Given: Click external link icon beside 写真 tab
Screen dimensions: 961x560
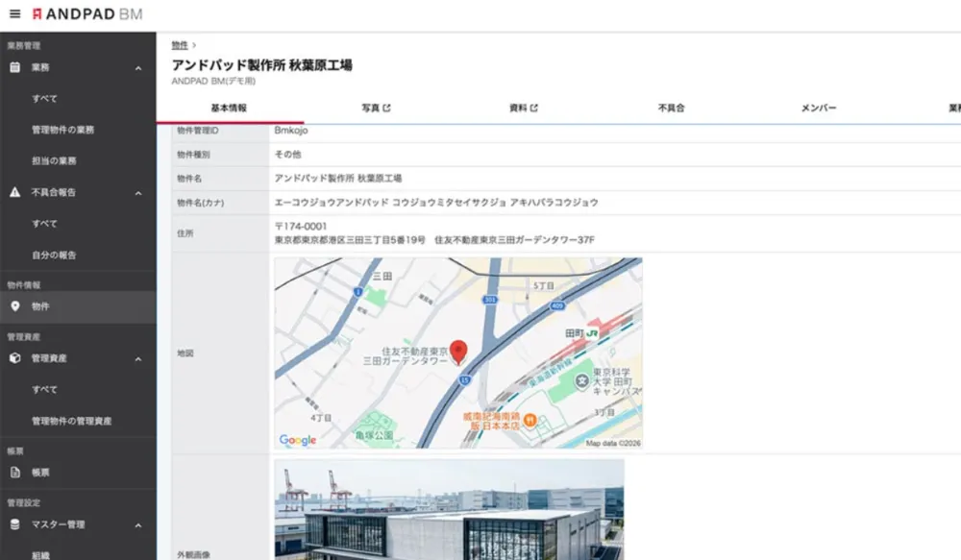Looking at the screenshot, I should coord(386,108).
